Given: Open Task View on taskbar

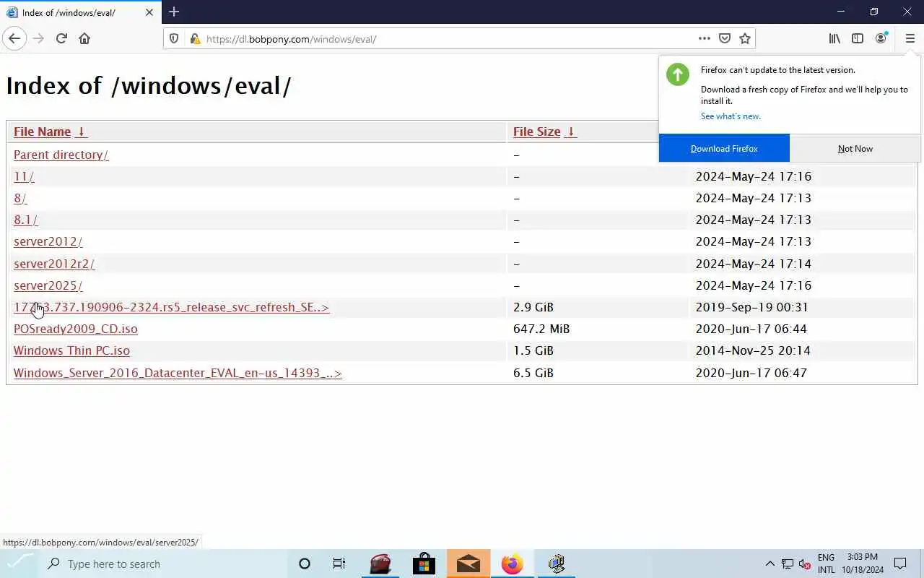Looking at the screenshot, I should point(339,564).
